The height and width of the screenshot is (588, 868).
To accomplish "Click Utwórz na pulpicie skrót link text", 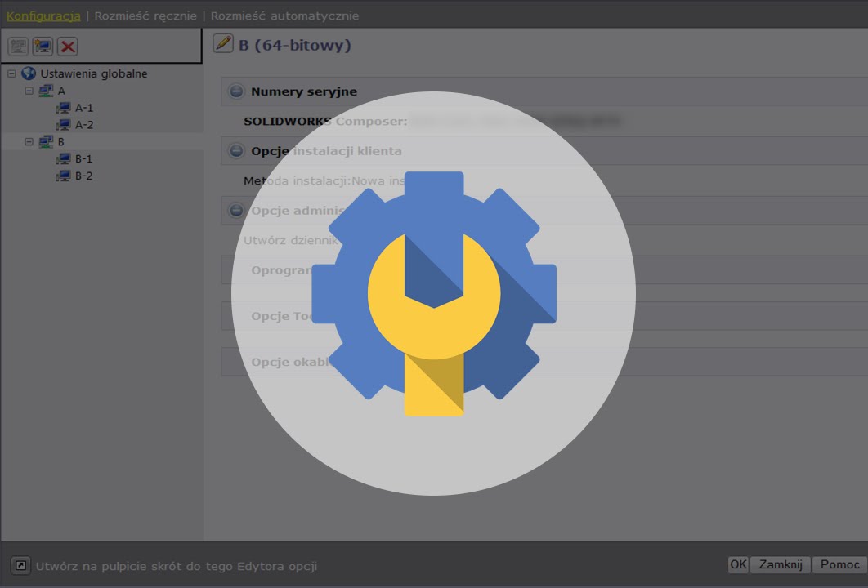I will (x=176, y=566).
